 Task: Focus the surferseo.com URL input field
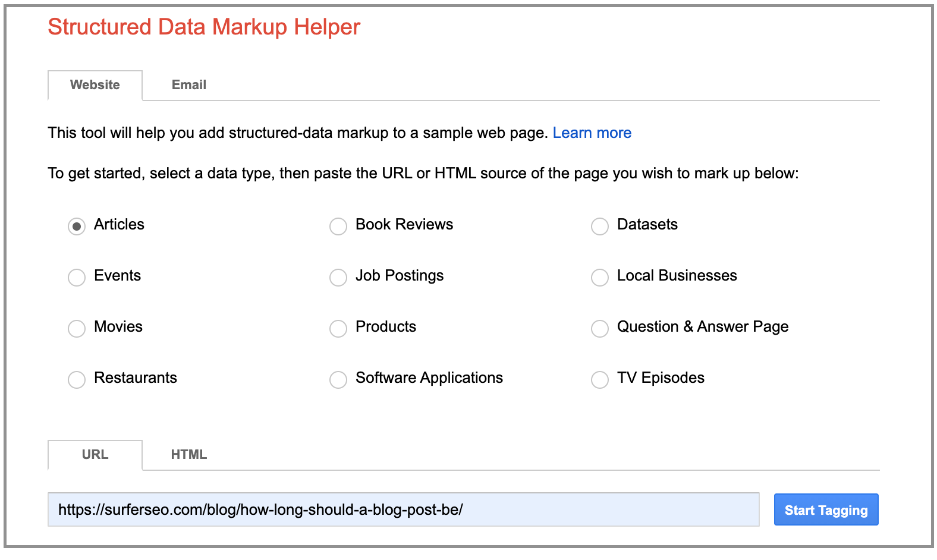point(404,509)
